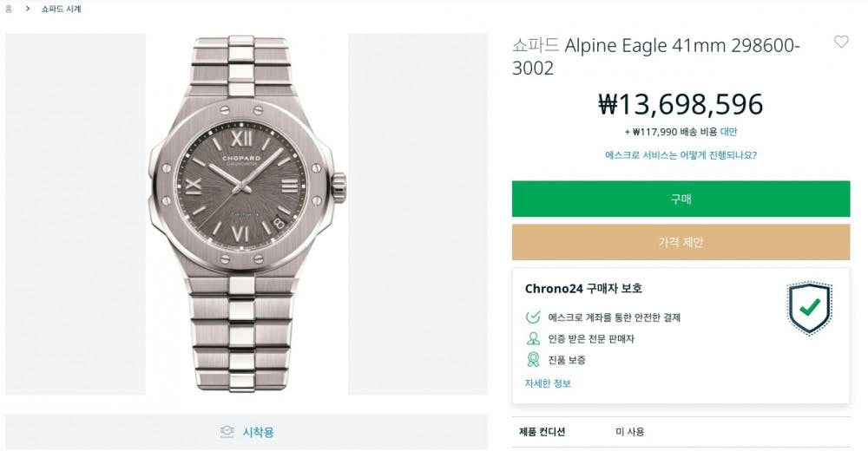The width and height of the screenshot is (868, 451).
Task: Click the authenticity guarantee ribbon icon
Action: (533, 359)
